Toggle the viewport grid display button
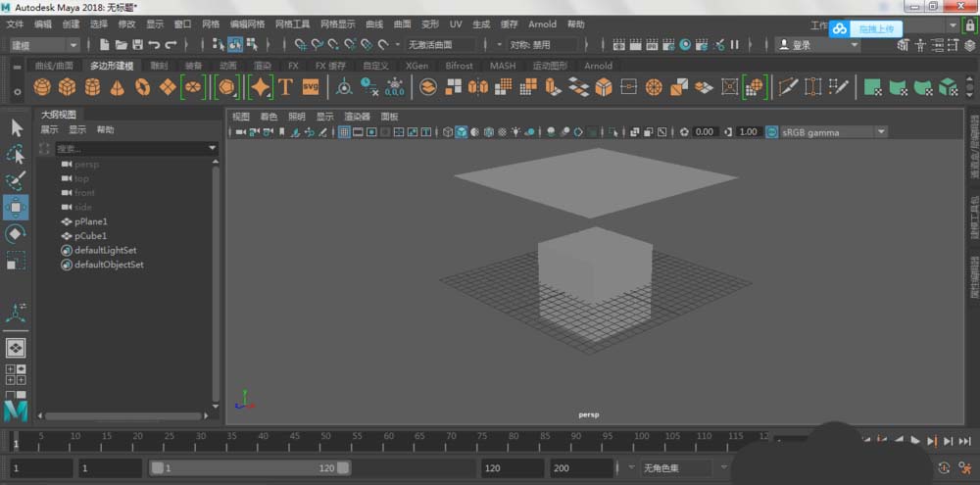 [344, 131]
